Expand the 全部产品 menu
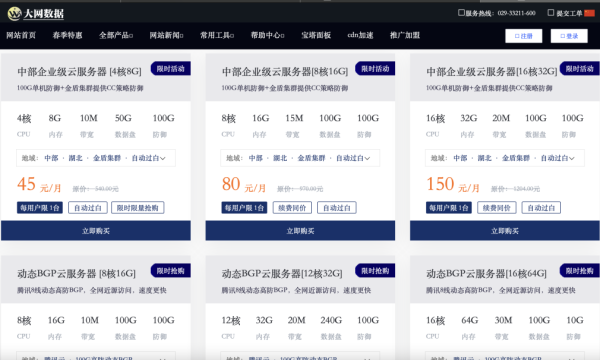 pos(116,35)
